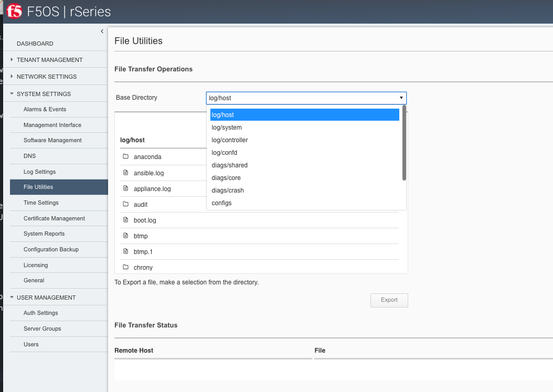
Task: Open the chrony folder entry
Action: pos(143,268)
